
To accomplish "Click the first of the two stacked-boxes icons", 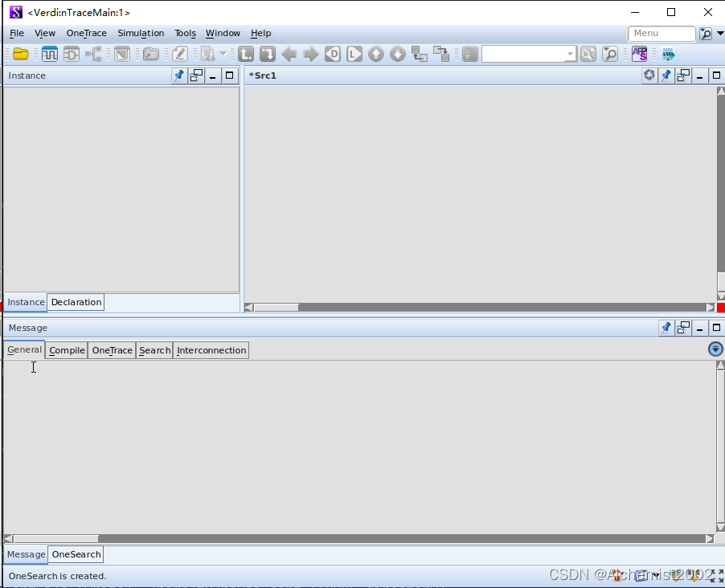I will 420,54.
